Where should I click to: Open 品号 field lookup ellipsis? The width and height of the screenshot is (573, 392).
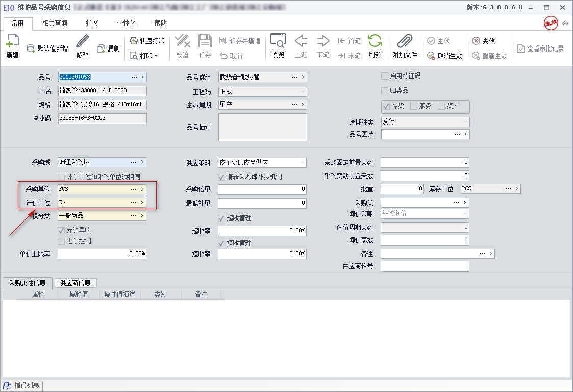coord(134,77)
